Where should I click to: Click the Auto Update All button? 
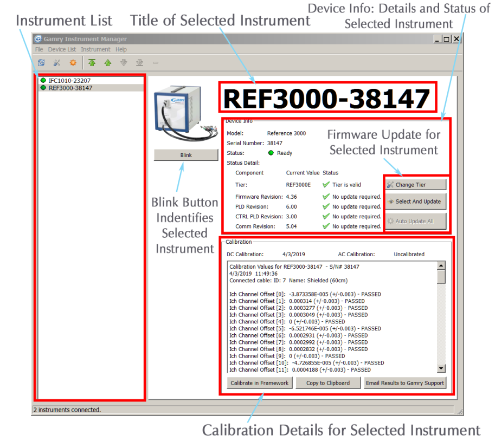[416, 221]
